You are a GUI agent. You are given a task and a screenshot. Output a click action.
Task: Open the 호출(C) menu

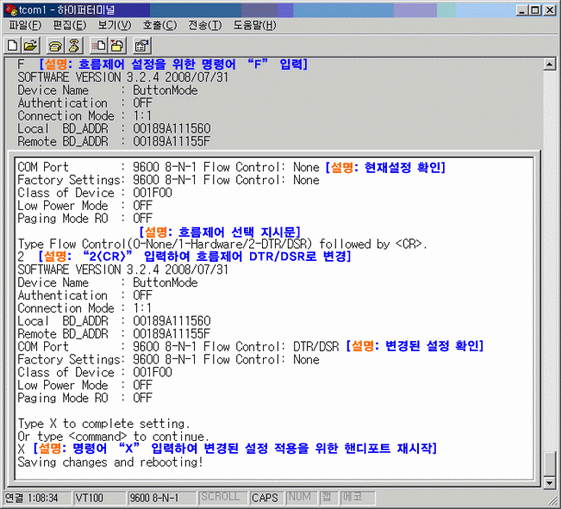pyautogui.click(x=160, y=25)
